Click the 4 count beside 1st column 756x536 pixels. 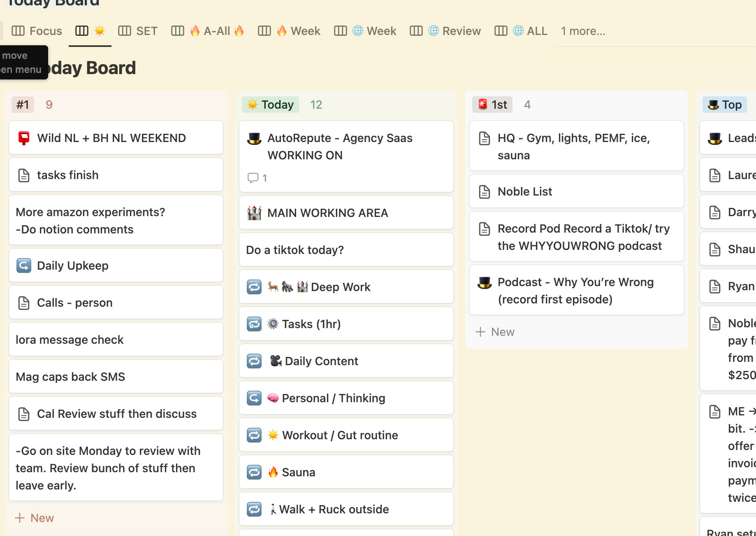tap(527, 105)
